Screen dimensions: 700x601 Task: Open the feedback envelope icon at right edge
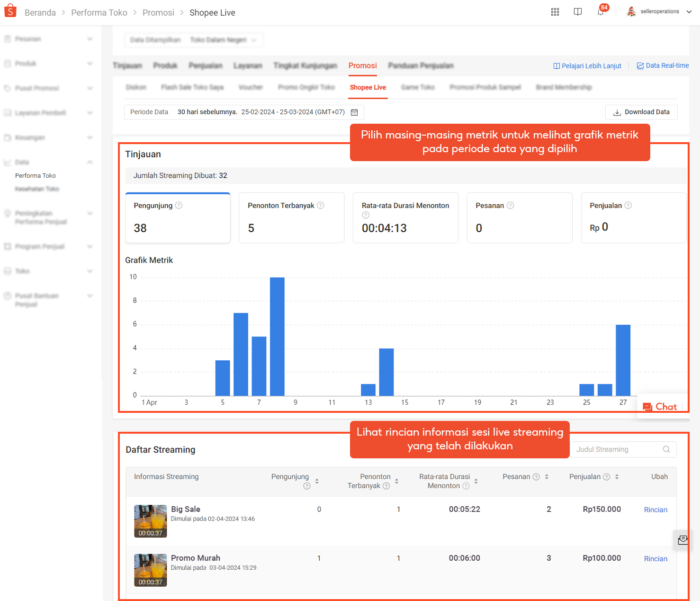(683, 540)
